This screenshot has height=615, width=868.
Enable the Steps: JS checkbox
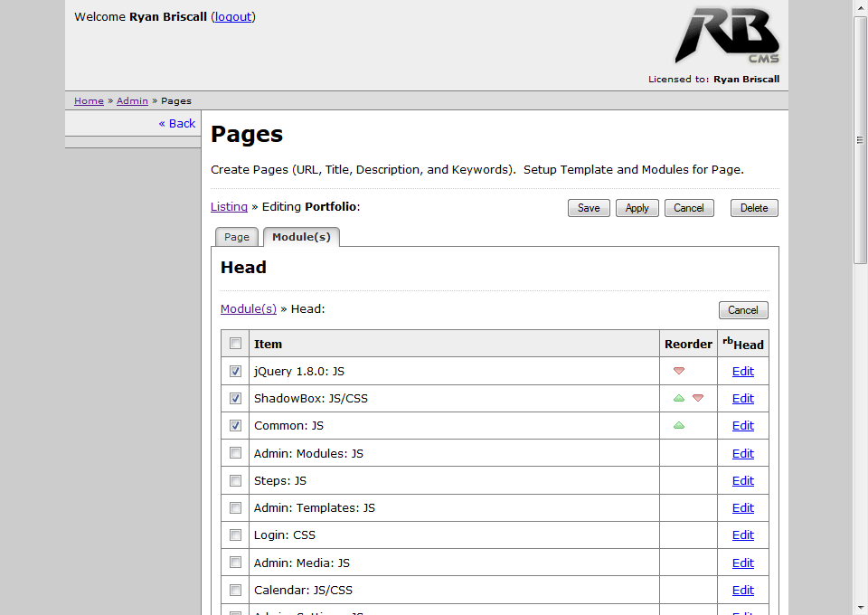click(236, 480)
